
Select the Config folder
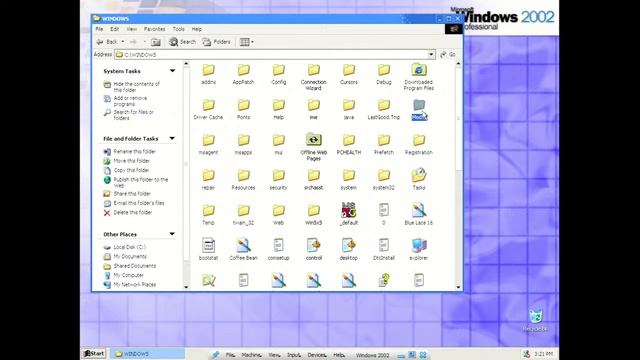click(278, 74)
